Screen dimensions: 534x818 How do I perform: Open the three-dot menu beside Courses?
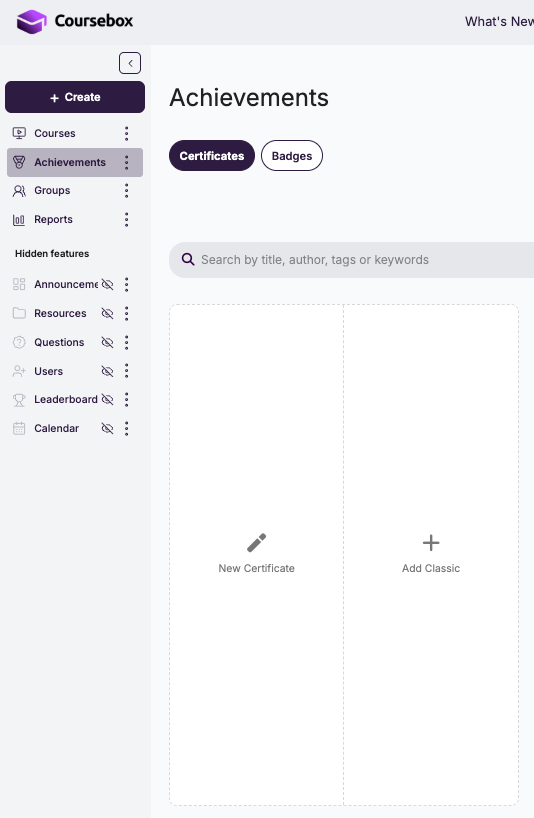click(126, 134)
